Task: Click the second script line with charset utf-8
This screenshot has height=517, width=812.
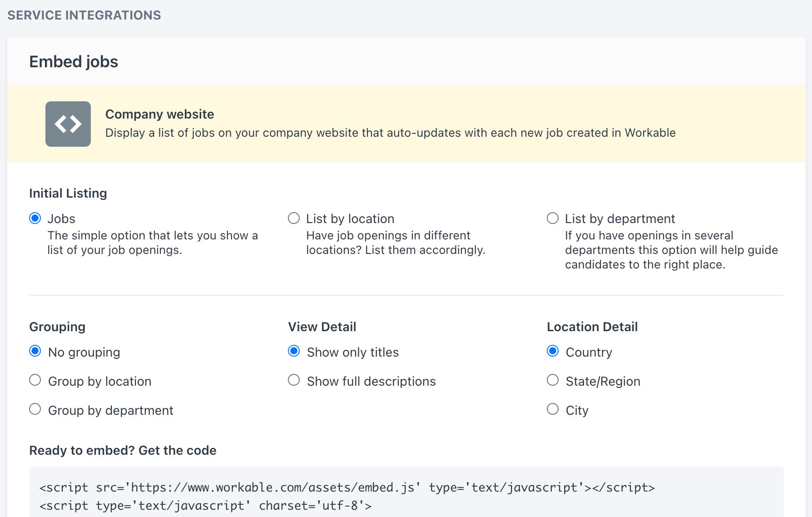Action: pyautogui.click(x=205, y=506)
